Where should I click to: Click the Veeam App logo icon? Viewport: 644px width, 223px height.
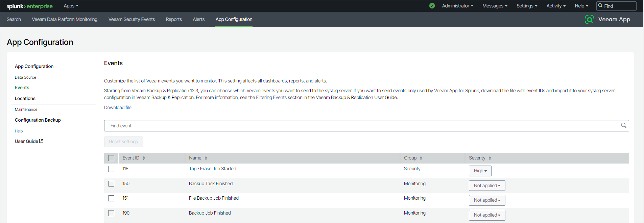click(589, 20)
